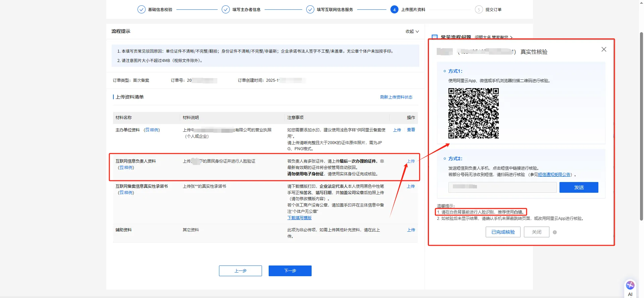Screen dimensions: 644x298
Task: Click step 1 基础信息校验 checkmark icon
Action: coord(141,9)
